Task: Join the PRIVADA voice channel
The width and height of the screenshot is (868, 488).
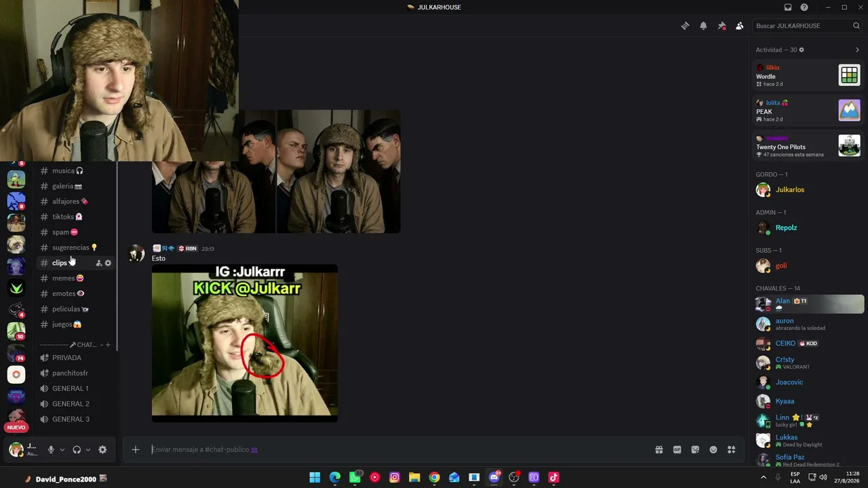Action: (x=75, y=358)
